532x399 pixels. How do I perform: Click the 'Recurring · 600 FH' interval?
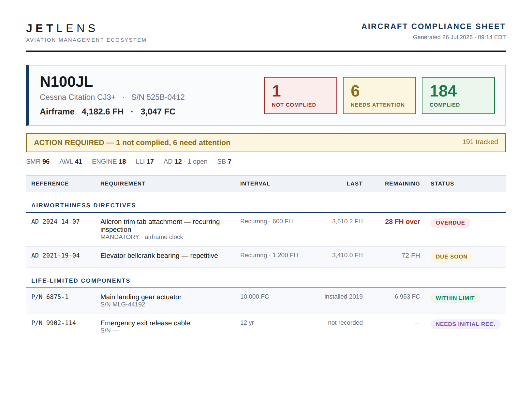(266, 221)
